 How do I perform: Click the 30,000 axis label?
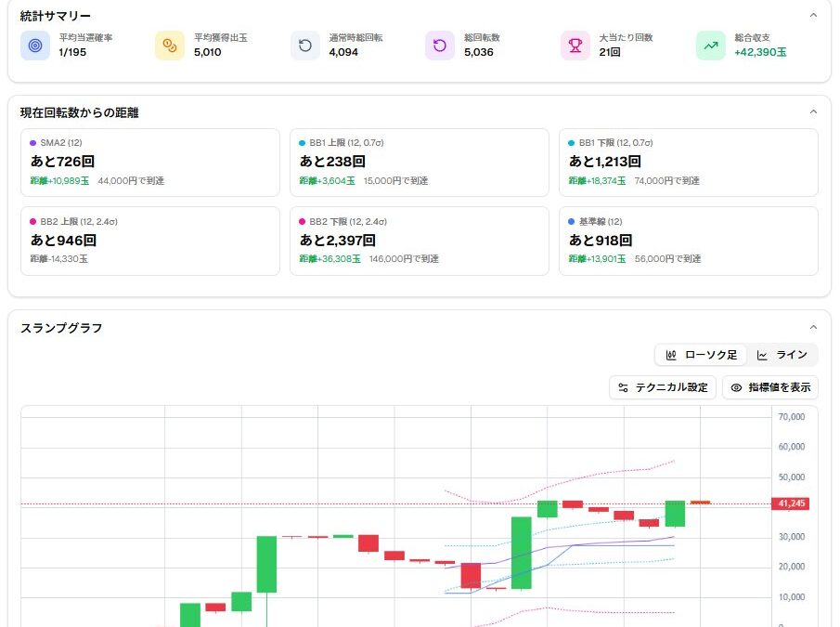coord(791,537)
